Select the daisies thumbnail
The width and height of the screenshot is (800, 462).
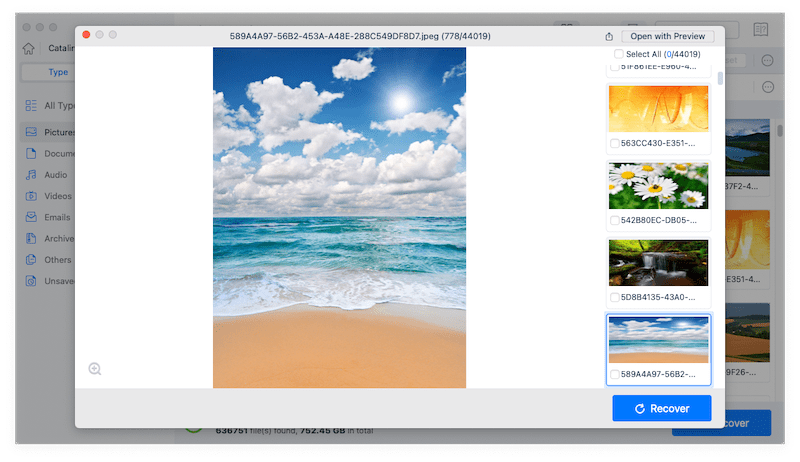pos(658,186)
